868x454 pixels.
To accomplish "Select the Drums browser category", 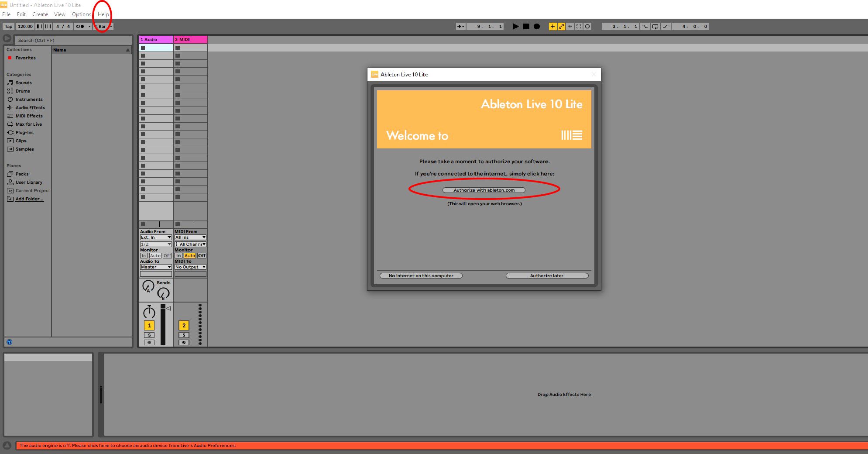I will pos(23,91).
